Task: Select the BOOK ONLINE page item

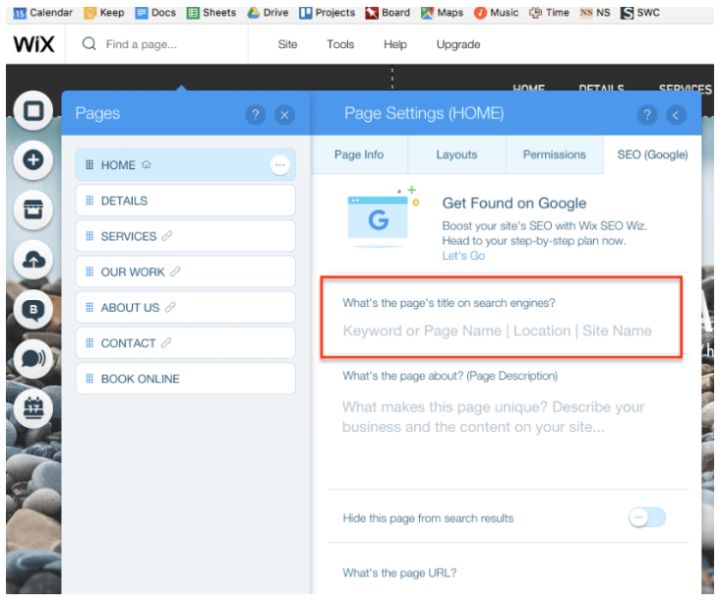Action: [186, 379]
